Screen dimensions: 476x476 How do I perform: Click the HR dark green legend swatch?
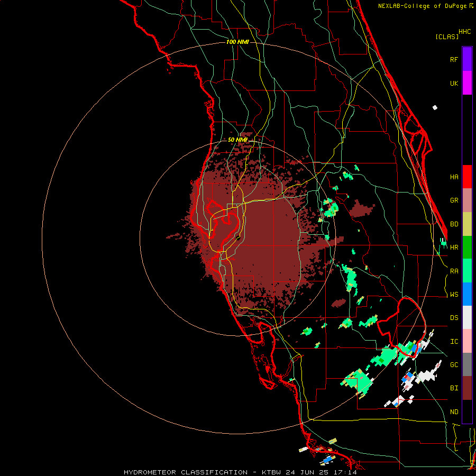tap(467, 248)
